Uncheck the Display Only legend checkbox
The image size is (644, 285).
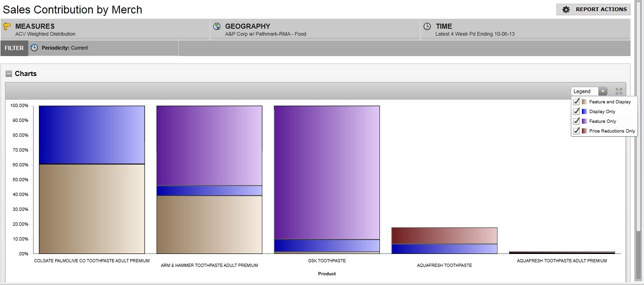tap(577, 111)
